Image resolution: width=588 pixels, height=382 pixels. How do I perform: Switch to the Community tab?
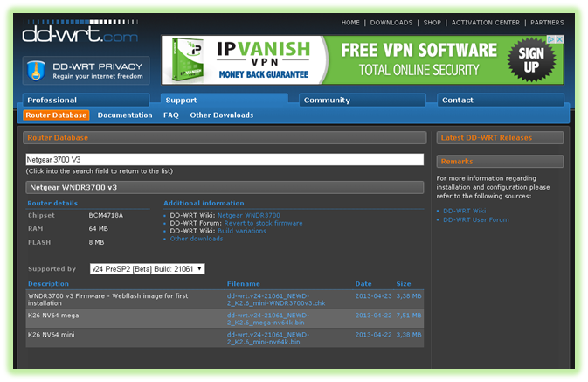(363, 101)
